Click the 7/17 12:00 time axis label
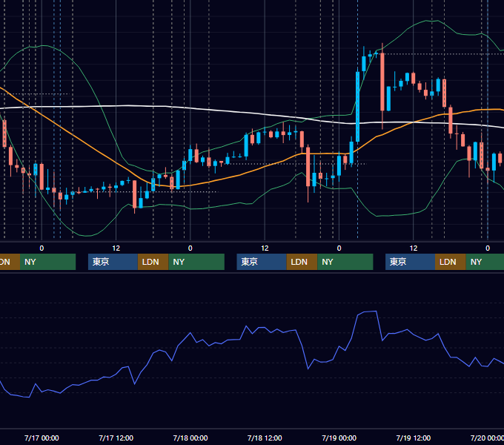 (x=116, y=438)
